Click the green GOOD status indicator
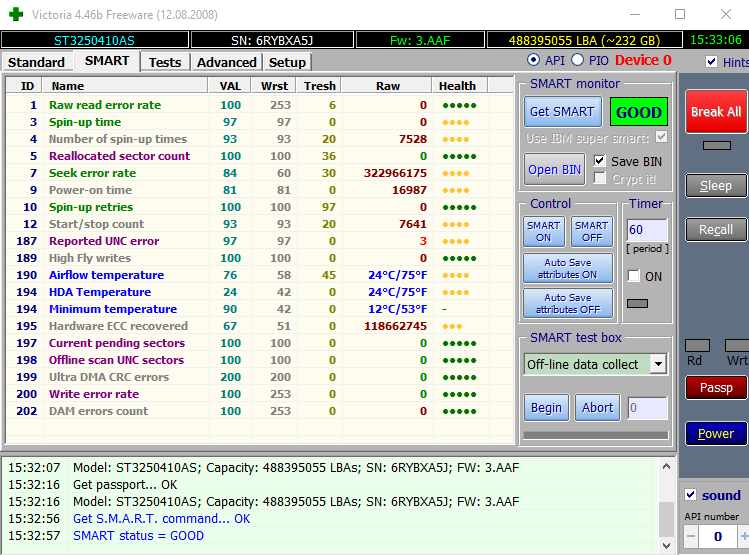 tap(638, 112)
